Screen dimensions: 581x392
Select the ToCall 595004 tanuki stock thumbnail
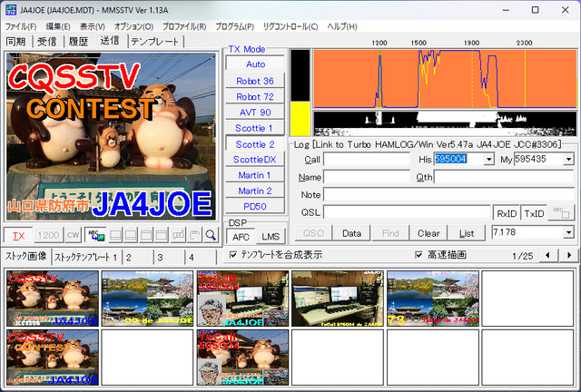(242, 358)
